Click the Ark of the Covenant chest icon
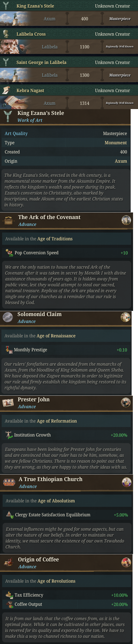The width and height of the screenshot is (138, 644). 9,220
